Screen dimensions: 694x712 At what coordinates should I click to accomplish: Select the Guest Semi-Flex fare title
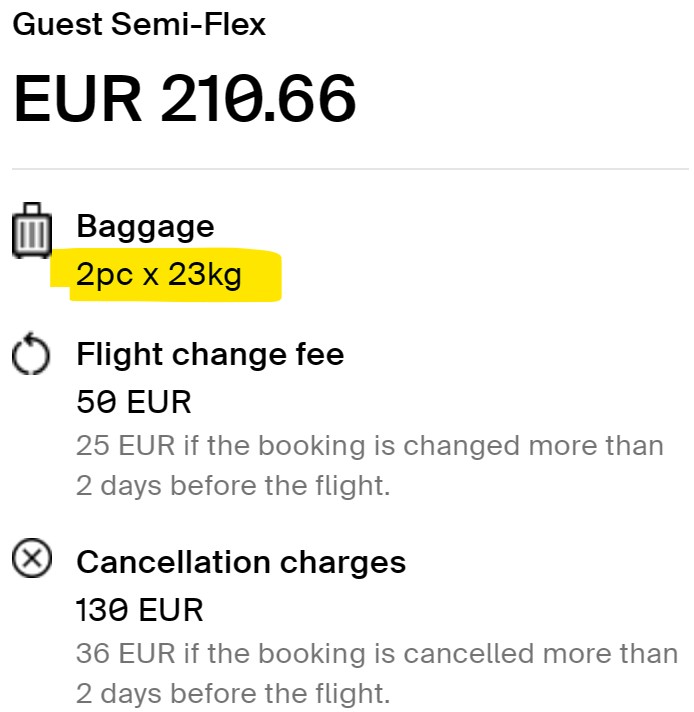(139, 24)
